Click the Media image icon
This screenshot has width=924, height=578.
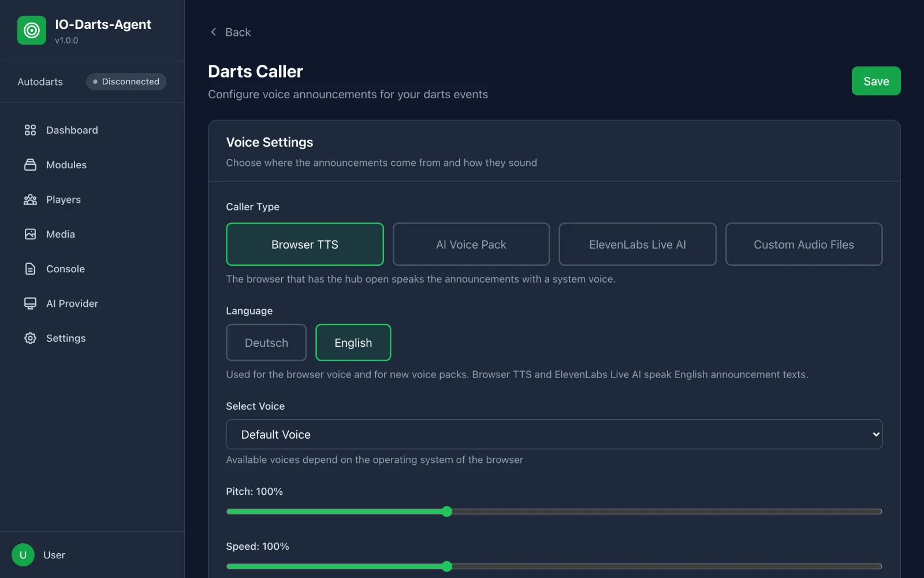pos(30,234)
